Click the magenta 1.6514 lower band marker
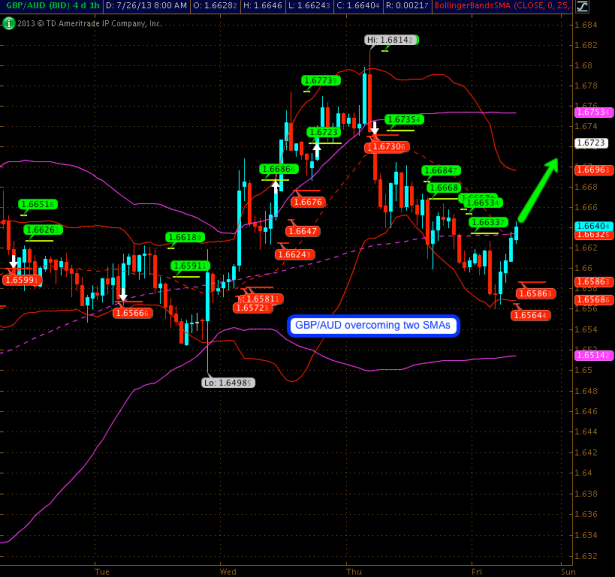The image size is (615, 577). (x=593, y=355)
